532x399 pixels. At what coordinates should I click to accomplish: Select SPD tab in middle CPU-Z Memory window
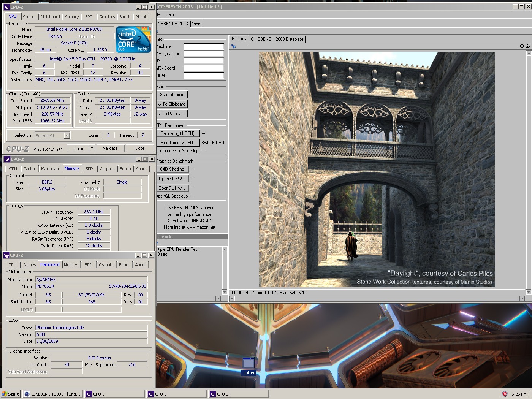pos(89,169)
